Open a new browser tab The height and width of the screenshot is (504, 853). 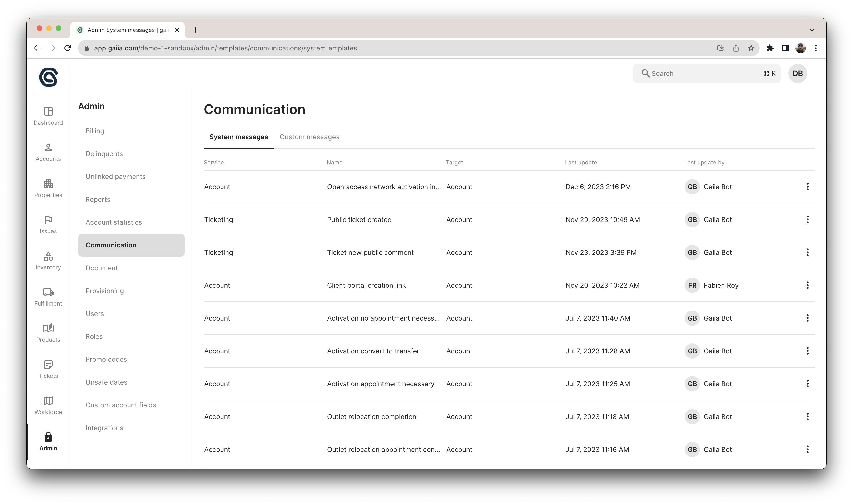(x=195, y=30)
